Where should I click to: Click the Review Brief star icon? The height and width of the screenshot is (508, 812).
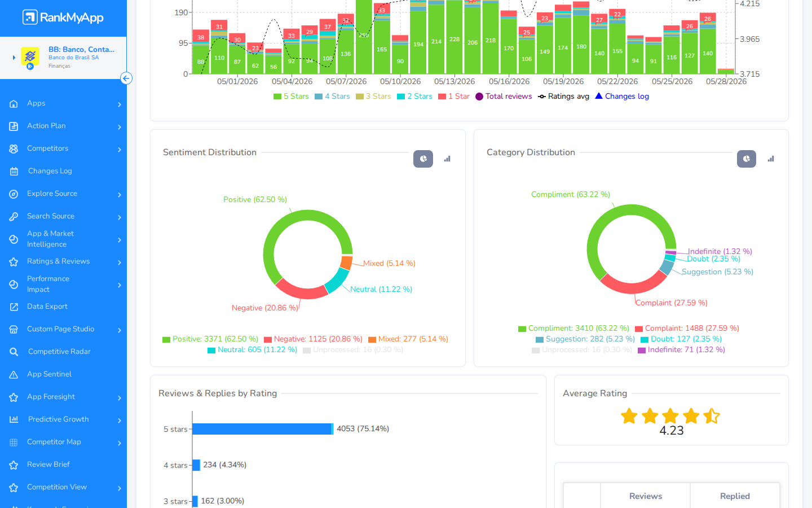point(14,465)
